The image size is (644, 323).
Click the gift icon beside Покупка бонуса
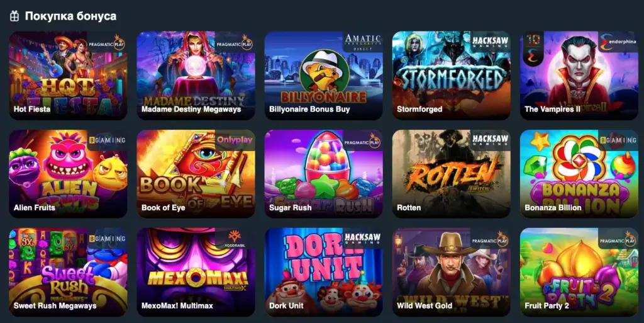14,16
